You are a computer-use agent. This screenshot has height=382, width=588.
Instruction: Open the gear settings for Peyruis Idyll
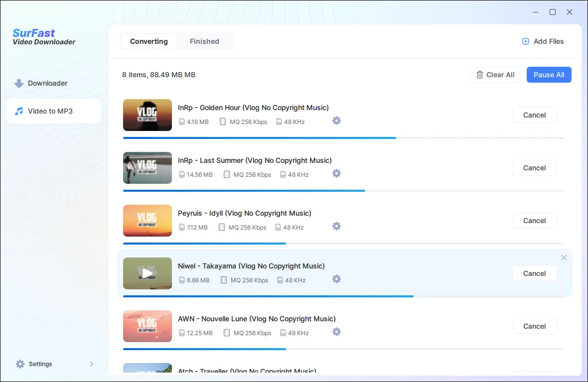(x=336, y=226)
